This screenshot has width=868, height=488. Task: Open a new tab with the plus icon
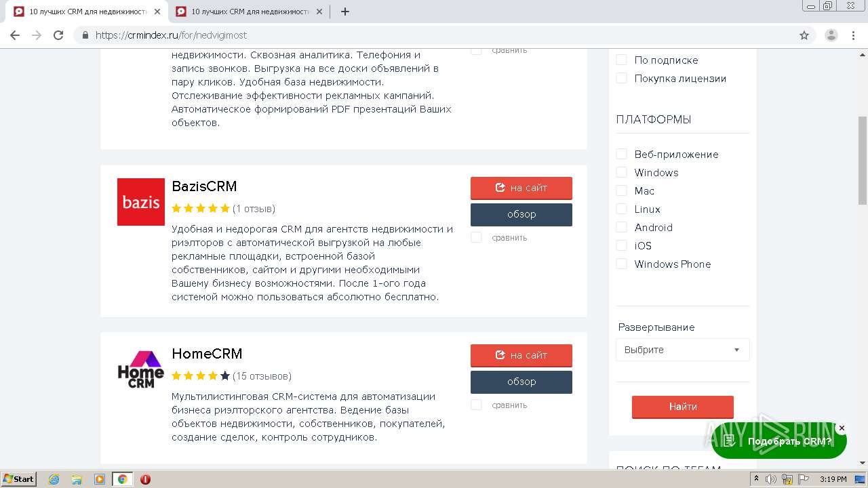(345, 12)
